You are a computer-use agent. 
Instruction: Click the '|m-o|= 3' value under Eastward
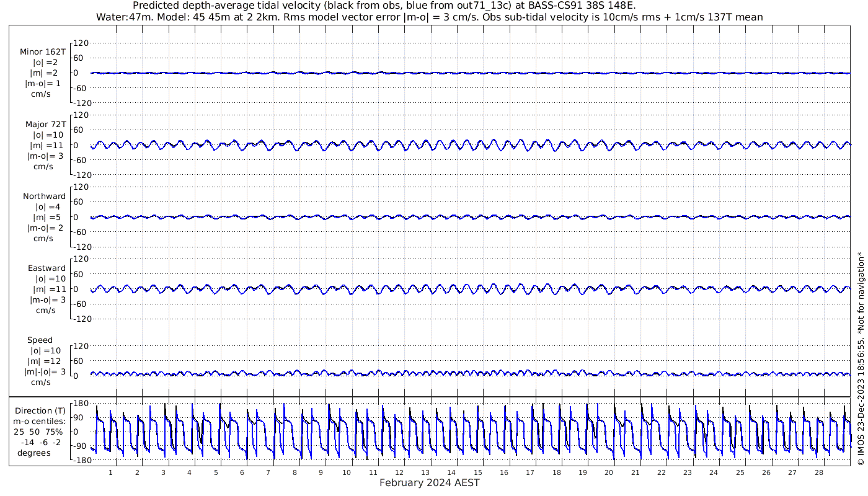pos(48,300)
